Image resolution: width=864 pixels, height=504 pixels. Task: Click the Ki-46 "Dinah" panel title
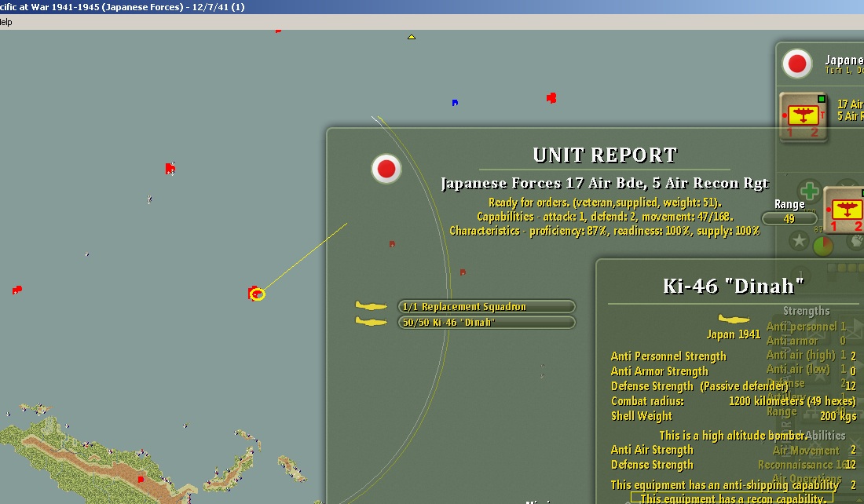coord(734,286)
